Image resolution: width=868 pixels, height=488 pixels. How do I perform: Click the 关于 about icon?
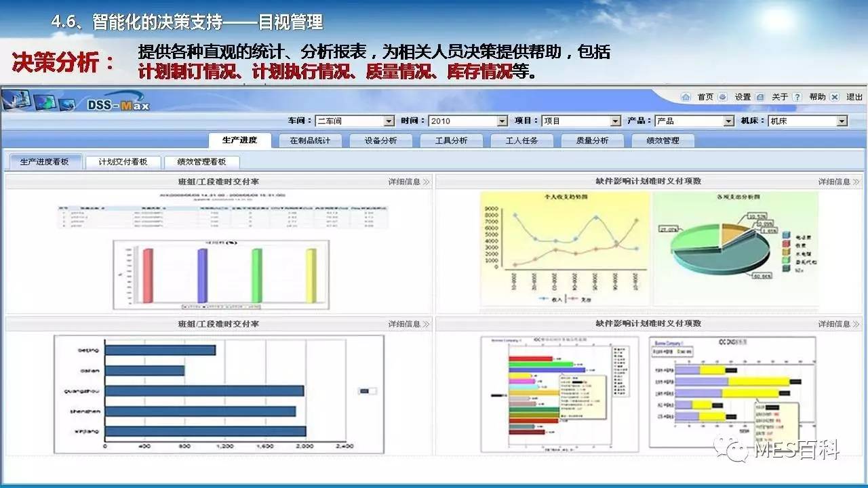pyautogui.click(x=760, y=97)
